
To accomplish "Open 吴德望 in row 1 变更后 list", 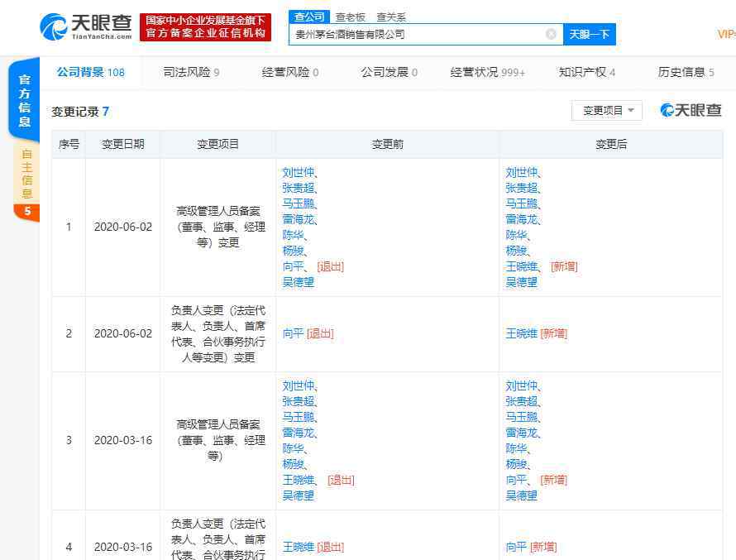I will pos(521,282).
